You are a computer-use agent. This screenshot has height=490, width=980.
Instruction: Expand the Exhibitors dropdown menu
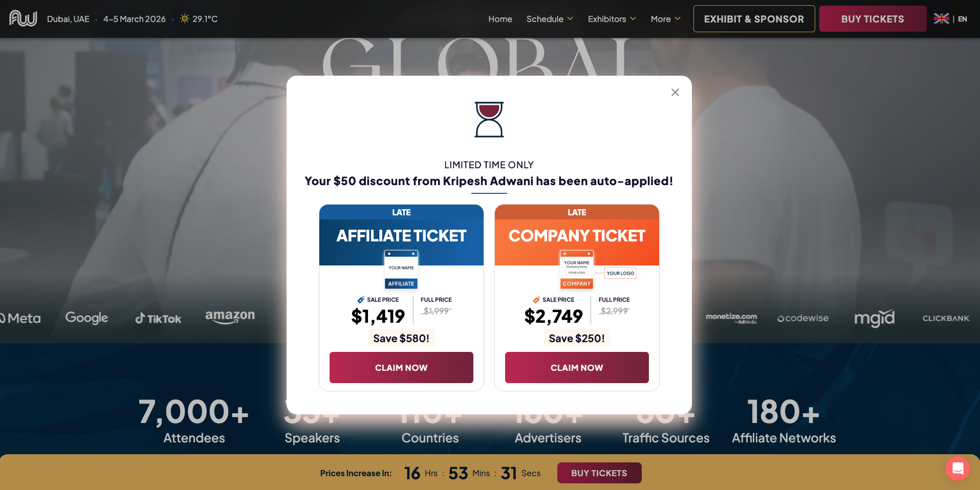[x=612, y=19]
